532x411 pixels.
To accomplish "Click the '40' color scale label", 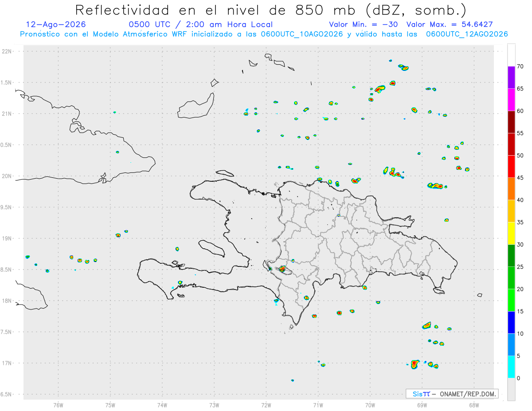I will 520,200.
